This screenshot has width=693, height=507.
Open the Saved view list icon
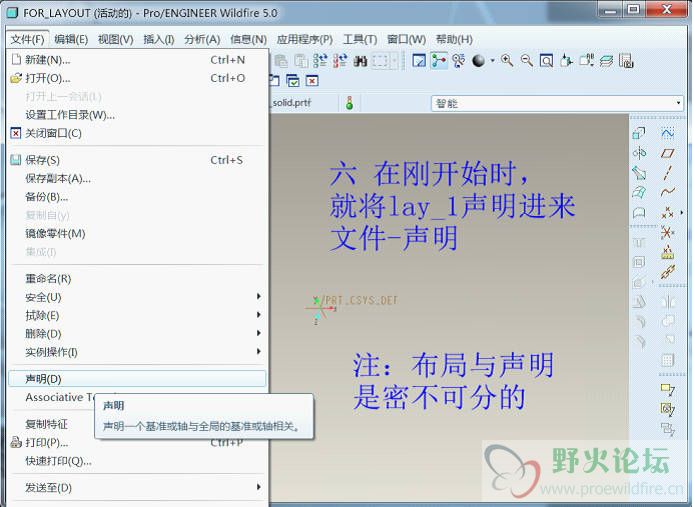(586, 61)
